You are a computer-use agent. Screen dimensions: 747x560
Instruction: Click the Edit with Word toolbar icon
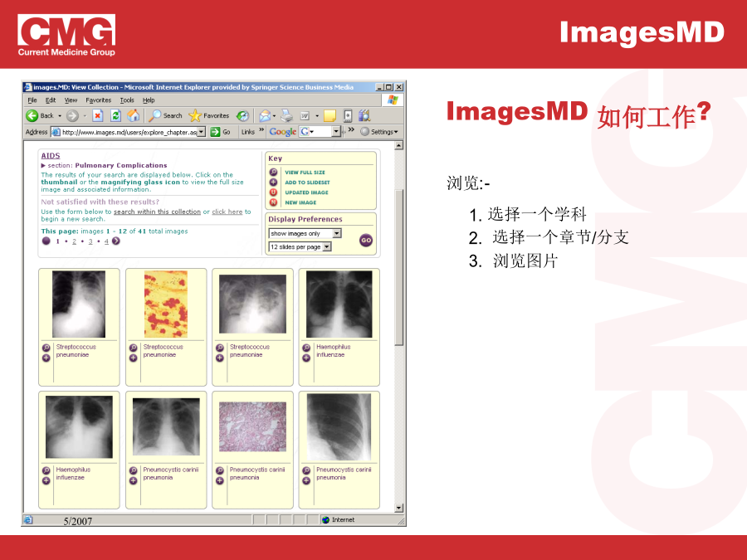click(305, 115)
